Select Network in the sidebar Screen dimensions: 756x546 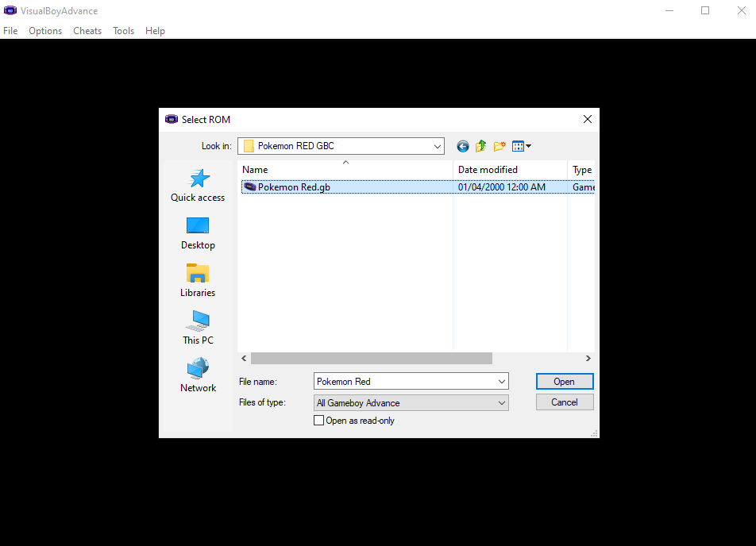(x=197, y=375)
